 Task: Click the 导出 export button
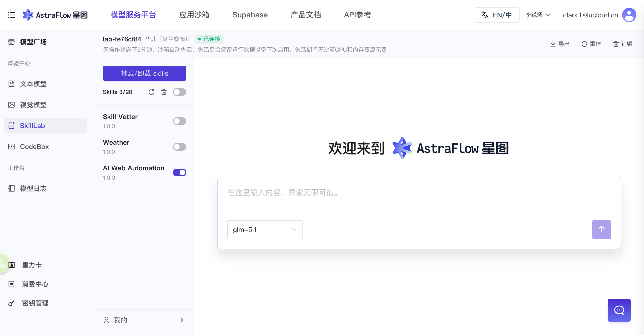560,44
